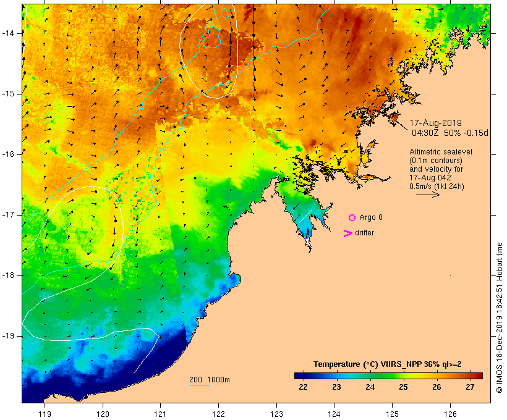
Task: Click the colorbar value 27
Action: click(470, 387)
